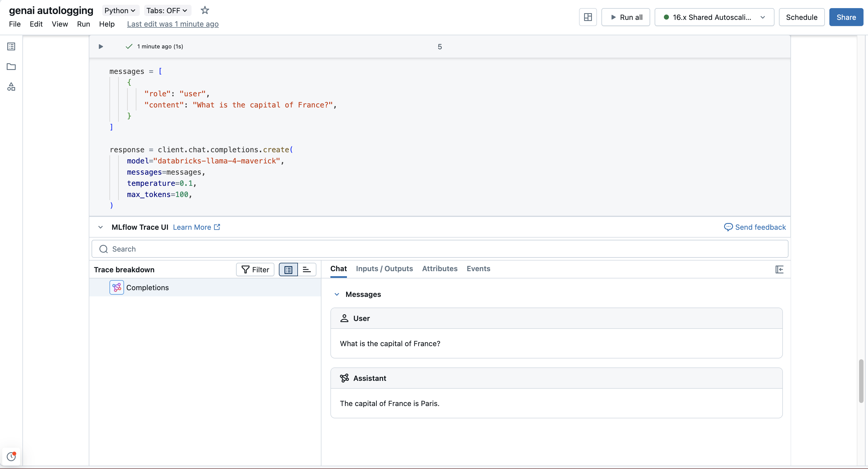Open version history clock icon
Image resolution: width=868 pixels, height=469 pixels.
point(11,456)
